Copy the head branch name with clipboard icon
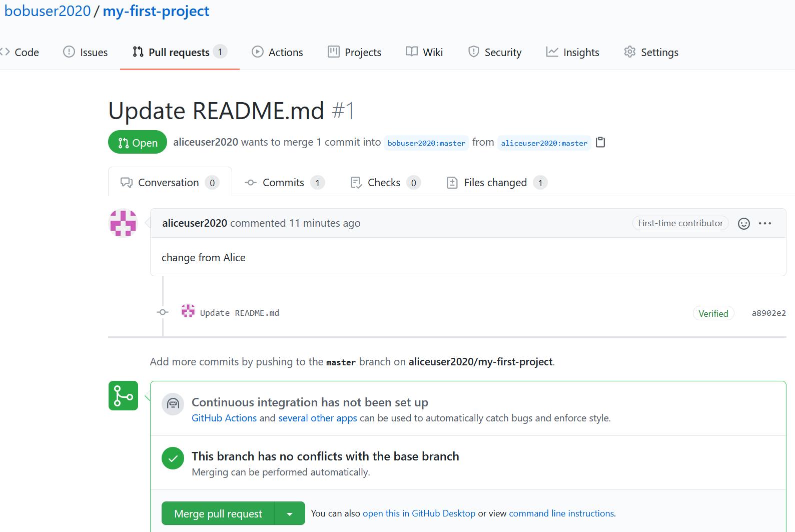795x532 pixels. tap(600, 143)
